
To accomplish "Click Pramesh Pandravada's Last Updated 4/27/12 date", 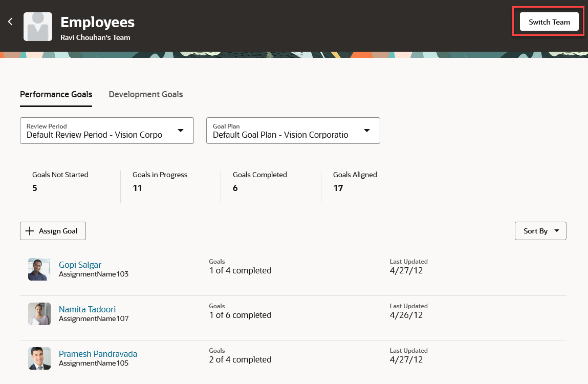I will pos(406,359).
